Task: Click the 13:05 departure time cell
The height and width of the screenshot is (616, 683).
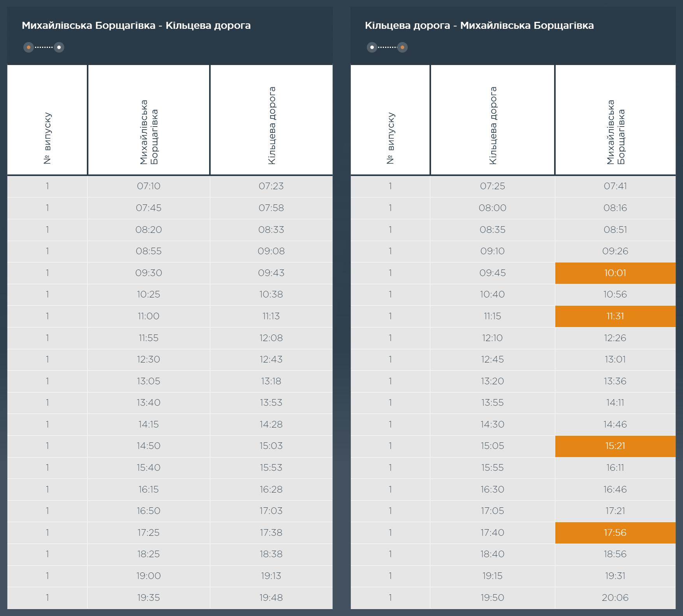Action: tap(148, 381)
